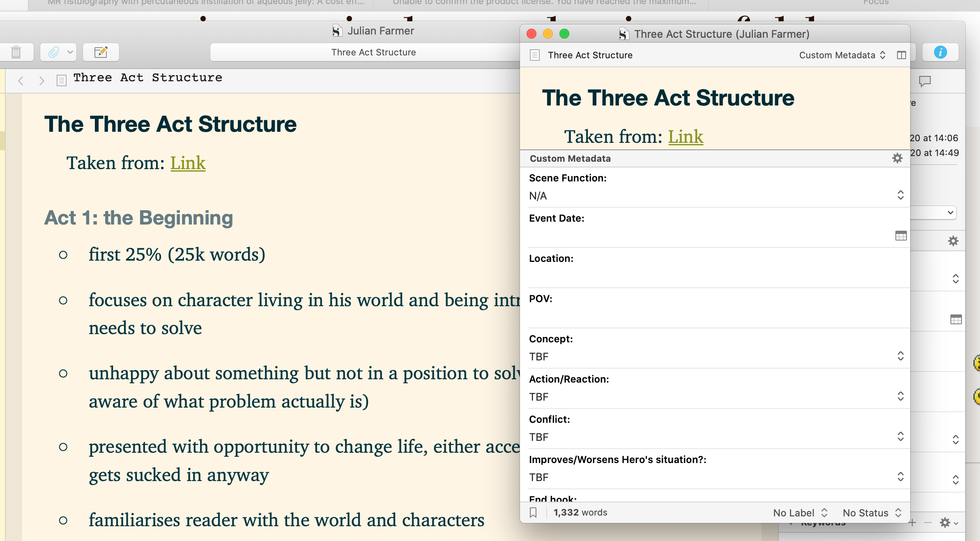Click the Three Act Structure quick search field
The image size is (980, 541).
click(365, 52)
